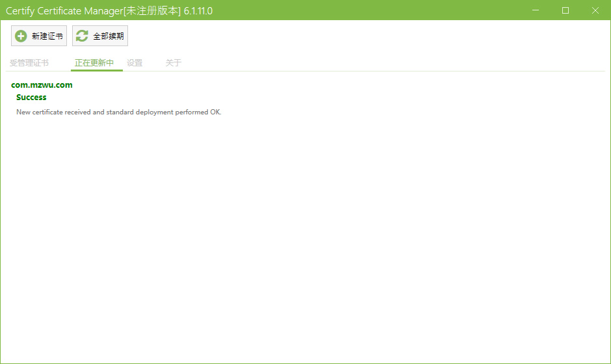611x364 pixels.
Task: Click the title bar application name
Action: (x=64, y=11)
